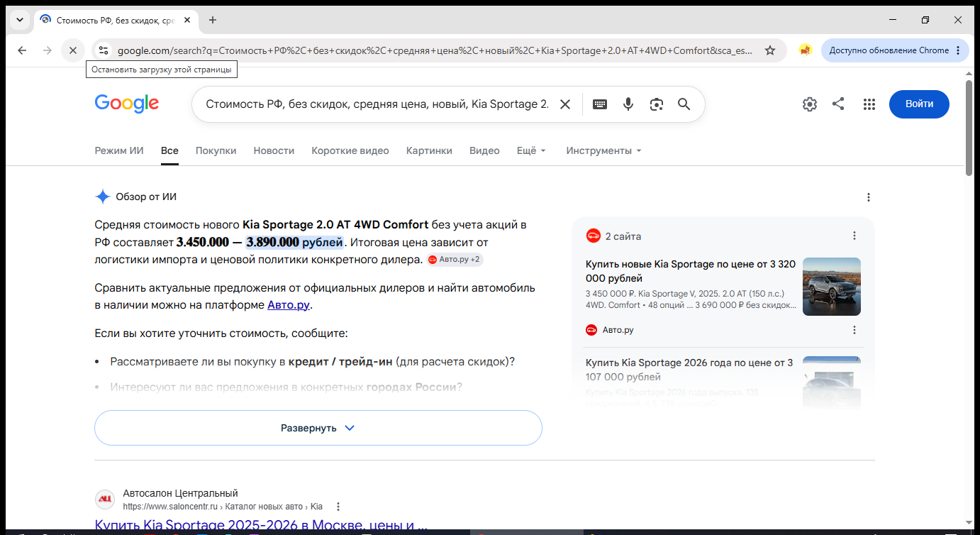Screen dimensions: 980x535
Task: Open options for 2 сайта panel
Action: pos(854,236)
